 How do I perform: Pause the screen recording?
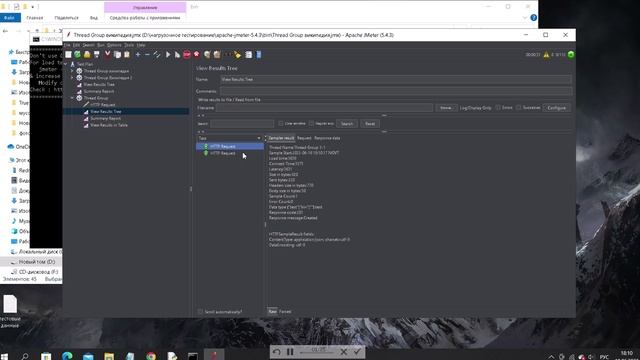[x=290, y=351]
